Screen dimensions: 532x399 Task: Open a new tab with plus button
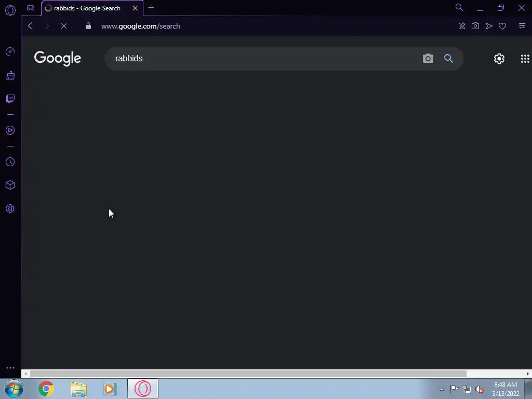[x=151, y=8]
